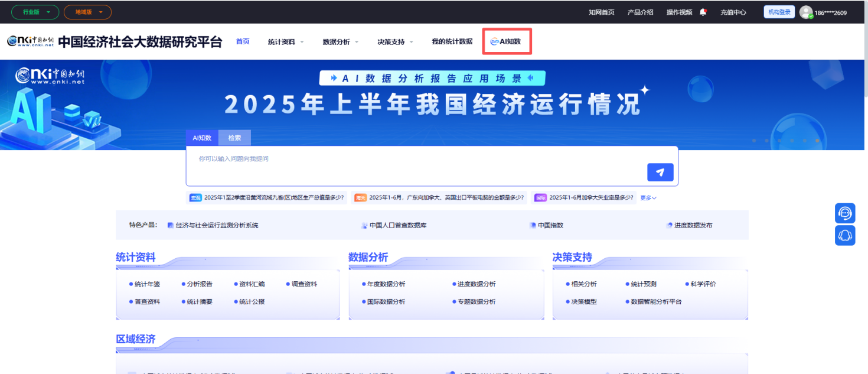The image size is (868, 374).
Task: Expand the 行业版 dropdown
Action: 35,12
